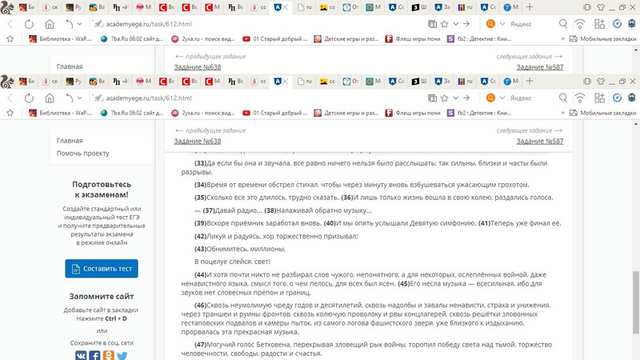Share via the Twitter bird icon
640x360 pixels.
click(122, 356)
